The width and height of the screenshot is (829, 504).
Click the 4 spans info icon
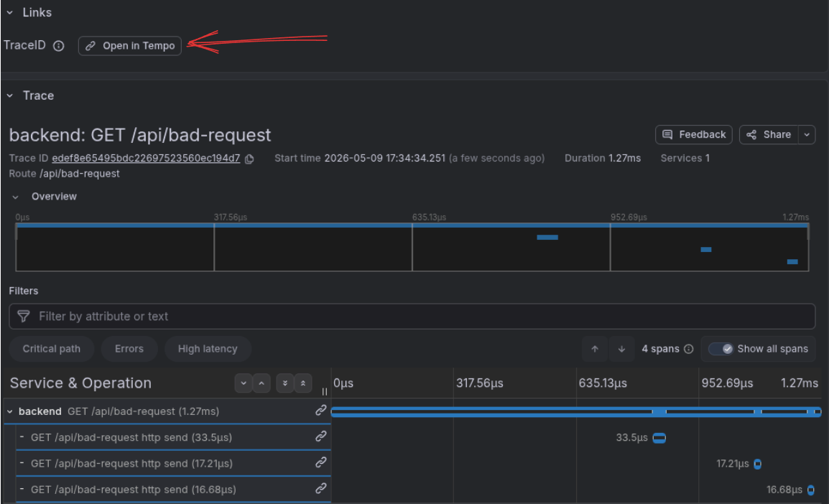point(688,349)
